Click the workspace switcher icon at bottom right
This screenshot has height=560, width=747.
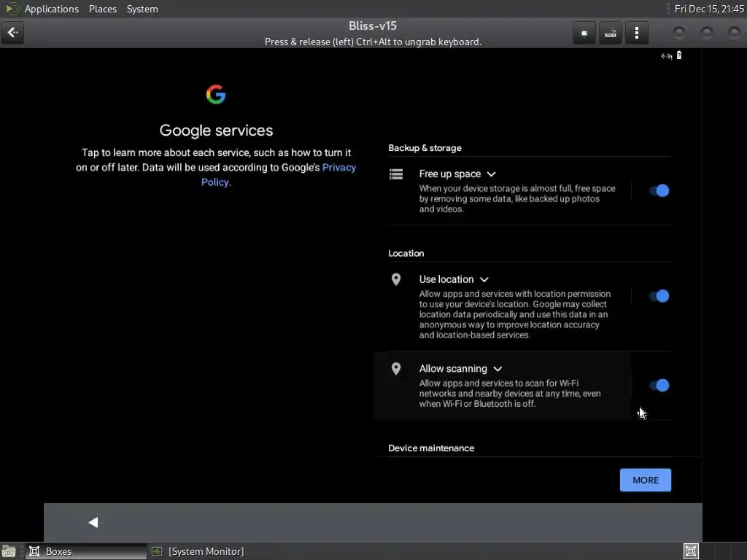click(691, 551)
